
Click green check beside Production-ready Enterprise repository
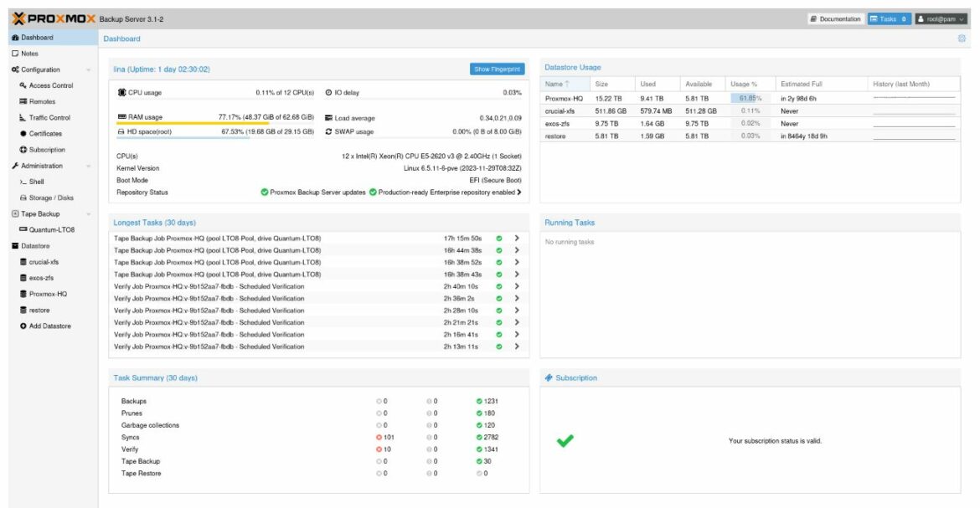373,192
